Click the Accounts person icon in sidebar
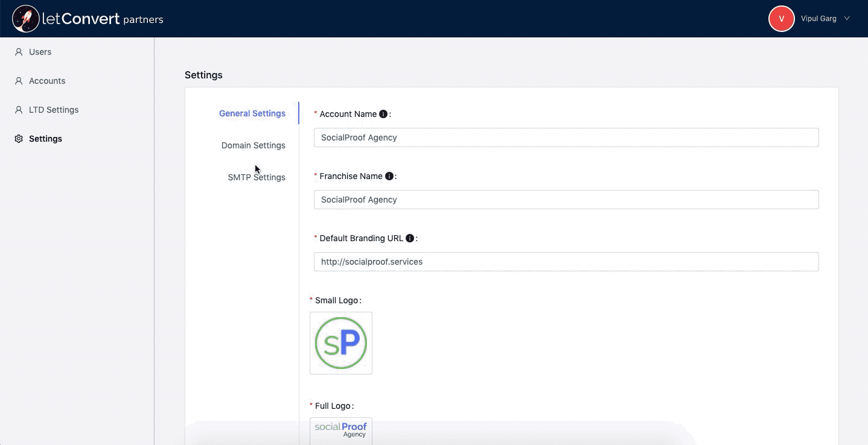The height and width of the screenshot is (445, 868). point(19,81)
